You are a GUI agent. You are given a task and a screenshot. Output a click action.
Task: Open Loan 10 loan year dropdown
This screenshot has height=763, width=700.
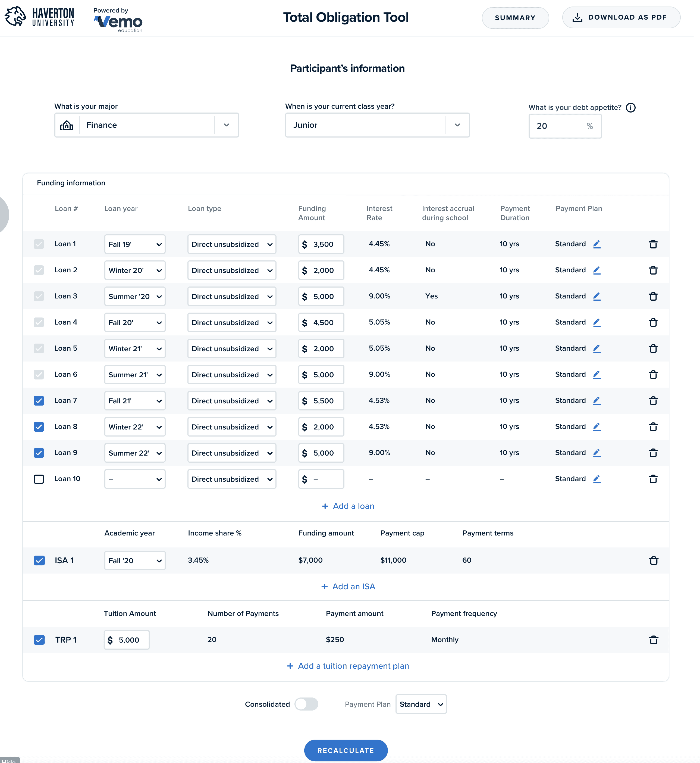coord(136,484)
